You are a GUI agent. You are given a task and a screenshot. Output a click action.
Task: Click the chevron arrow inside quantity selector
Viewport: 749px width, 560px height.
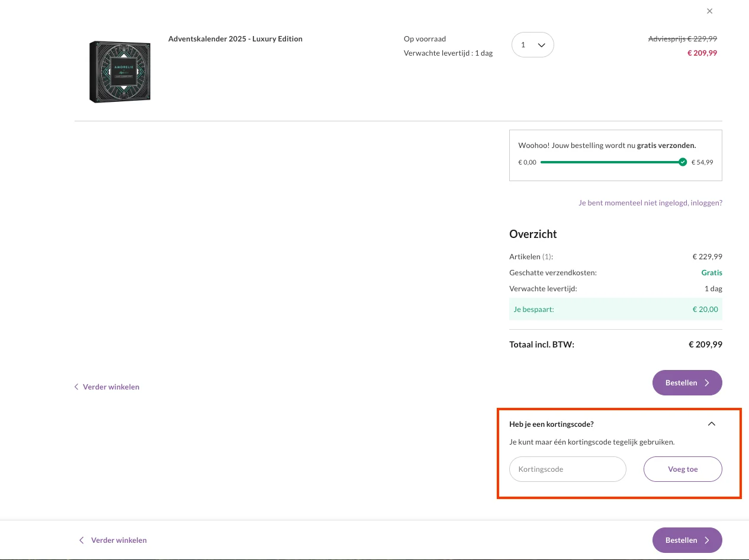(541, 45)
